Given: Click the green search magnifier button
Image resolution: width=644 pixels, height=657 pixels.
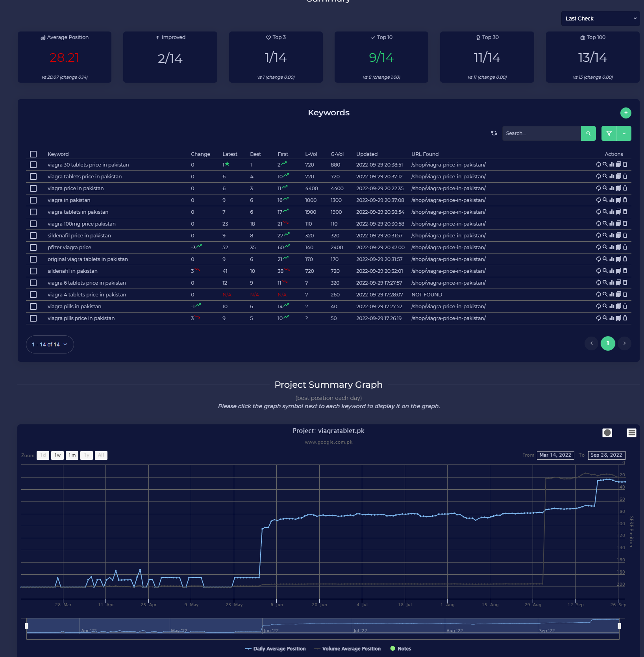Looking at the screenshot, I should (x=588, y=133).
